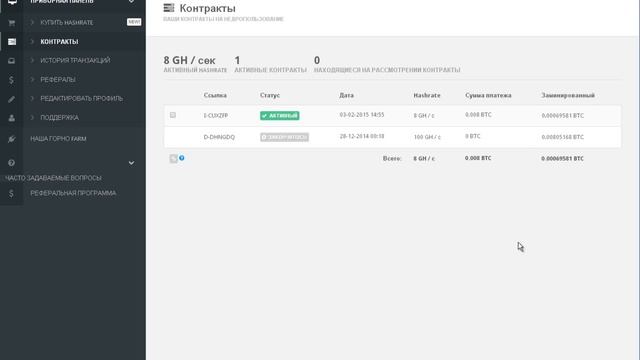Open the Реферальная программа link
This screenshot has width=640, height=360.
[73, 193]
